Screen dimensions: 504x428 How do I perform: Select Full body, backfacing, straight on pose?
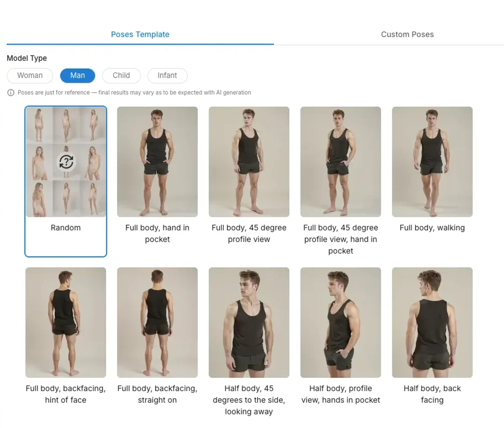click(x=157, y=322)
